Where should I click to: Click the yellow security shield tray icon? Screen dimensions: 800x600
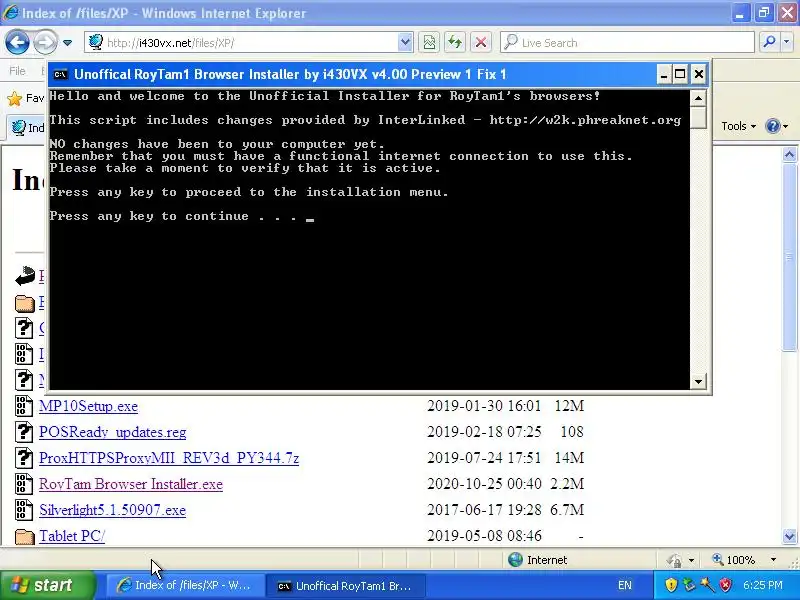pos(671,585)
